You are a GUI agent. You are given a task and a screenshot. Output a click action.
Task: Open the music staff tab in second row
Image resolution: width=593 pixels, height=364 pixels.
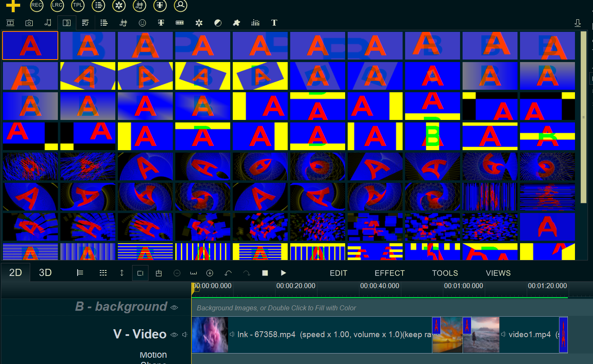(x=123, y=23)
